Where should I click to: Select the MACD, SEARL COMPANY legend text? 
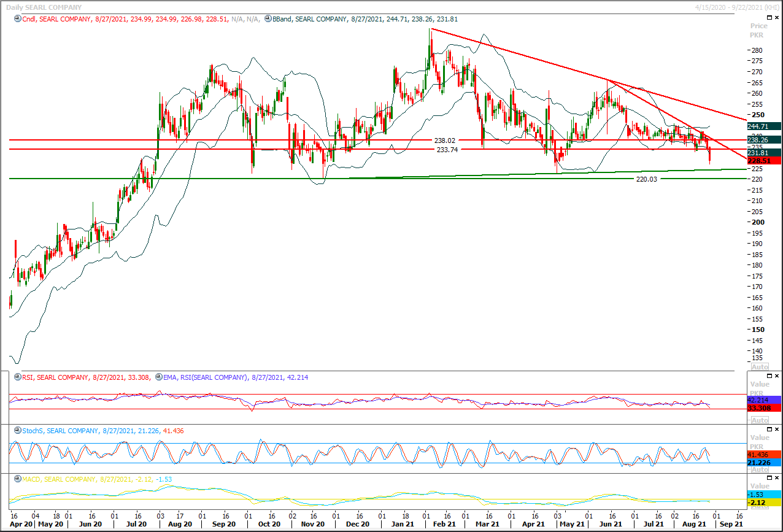59,479
